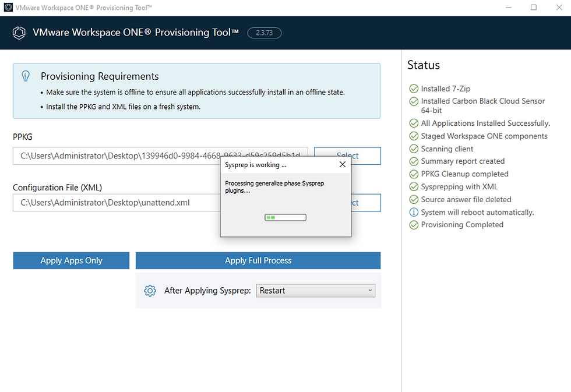Click the Status heading

(x=424, y=65)
